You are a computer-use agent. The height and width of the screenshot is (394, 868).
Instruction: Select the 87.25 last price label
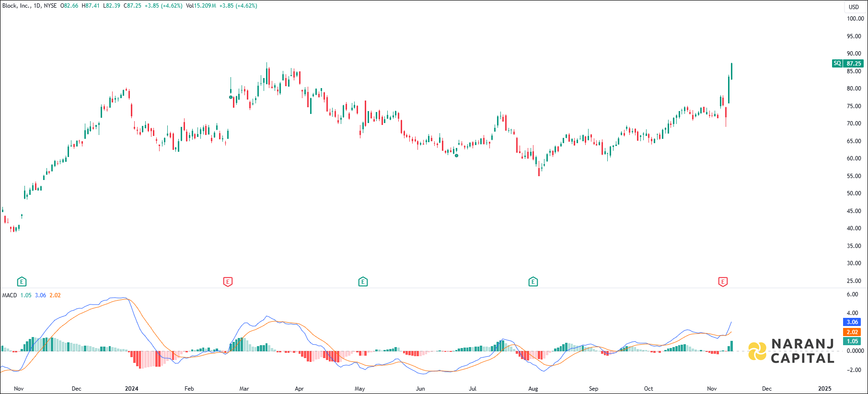pyautogui.click(x=854, y=63)
